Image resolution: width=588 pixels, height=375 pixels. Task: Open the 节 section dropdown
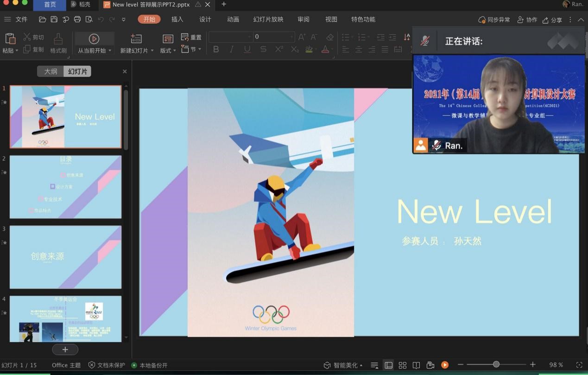pyautogui.click(x=191, y=49)
